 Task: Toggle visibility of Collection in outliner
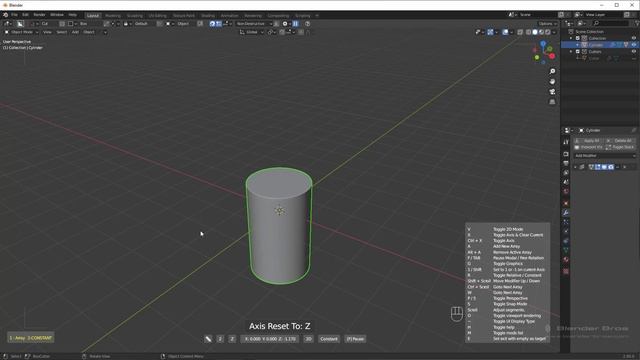tap(634, 38)
